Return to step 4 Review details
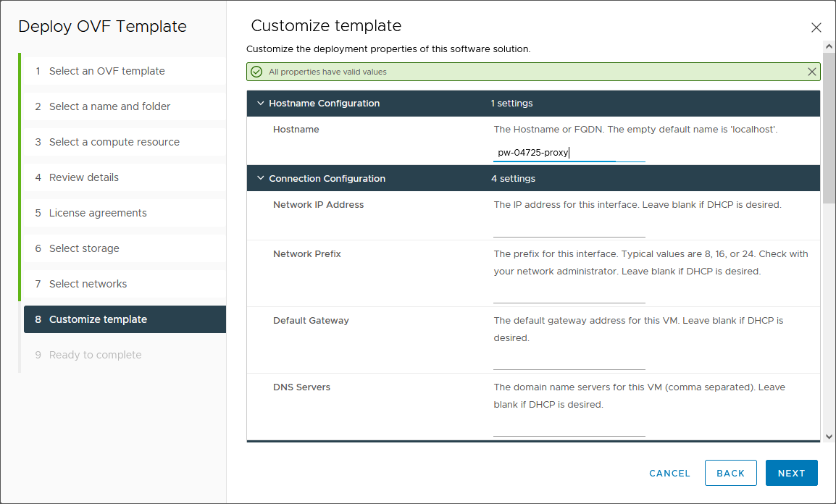Viewport: 836px width, 504px height. pyautogui.click(x=83, y=177)
